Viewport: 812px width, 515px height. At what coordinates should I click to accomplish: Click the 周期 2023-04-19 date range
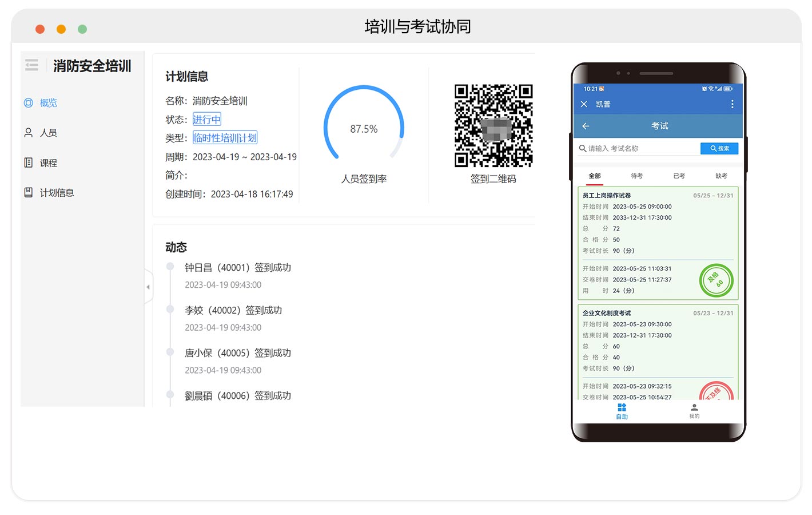click(x=231, y=157)
